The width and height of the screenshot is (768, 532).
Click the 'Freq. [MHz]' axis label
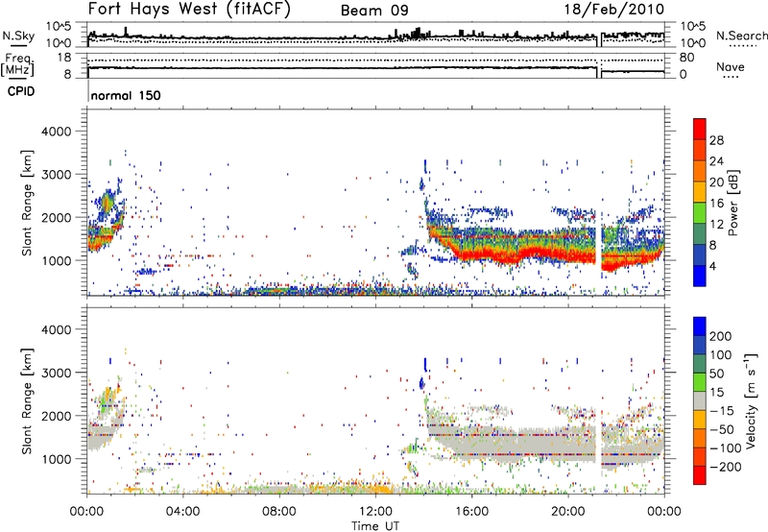click(x=18, y=65)
